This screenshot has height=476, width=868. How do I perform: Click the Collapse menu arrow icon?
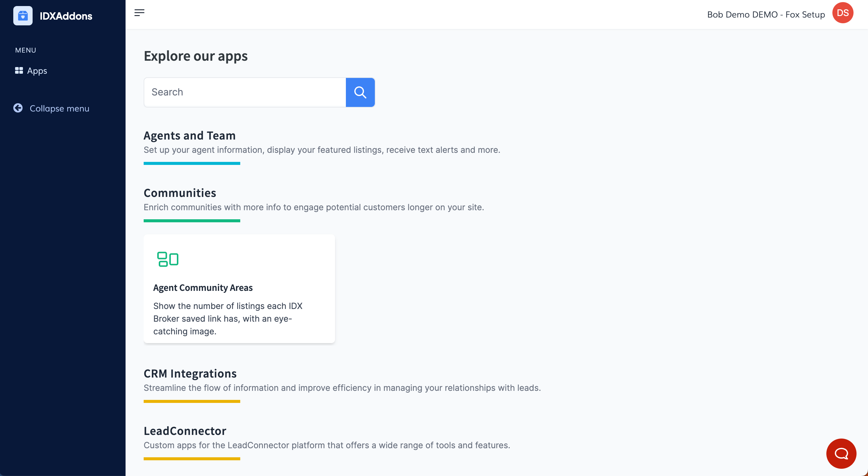18,108
